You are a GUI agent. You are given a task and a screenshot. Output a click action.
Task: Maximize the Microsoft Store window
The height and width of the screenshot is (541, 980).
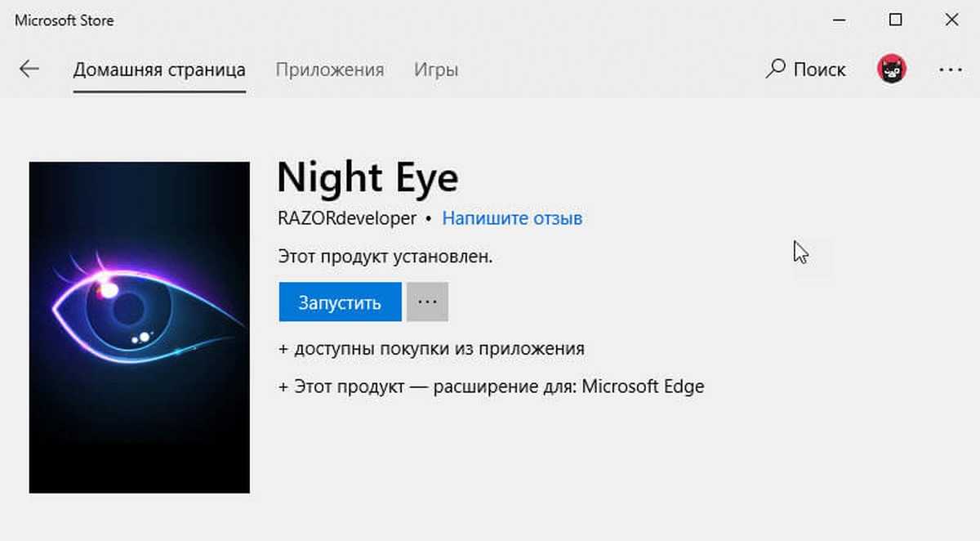896,20
